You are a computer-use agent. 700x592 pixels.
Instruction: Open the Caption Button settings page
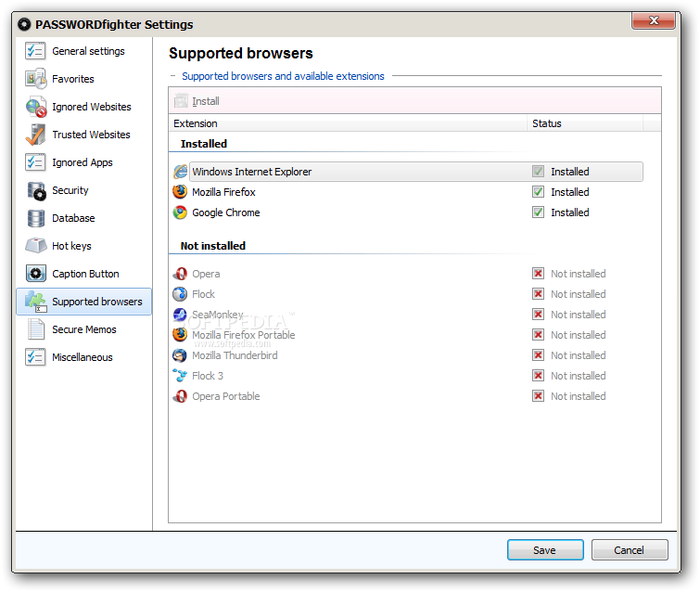pos(84,274)
